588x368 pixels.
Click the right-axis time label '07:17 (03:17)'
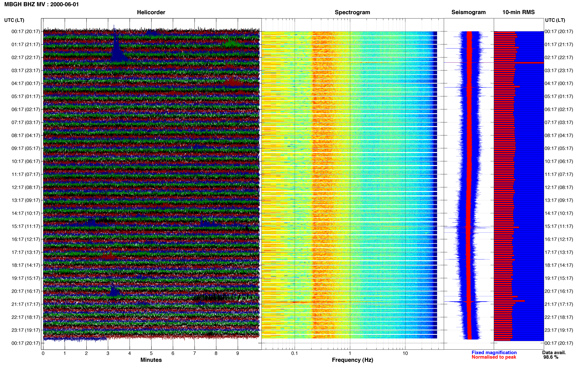[x=559, y=122]
